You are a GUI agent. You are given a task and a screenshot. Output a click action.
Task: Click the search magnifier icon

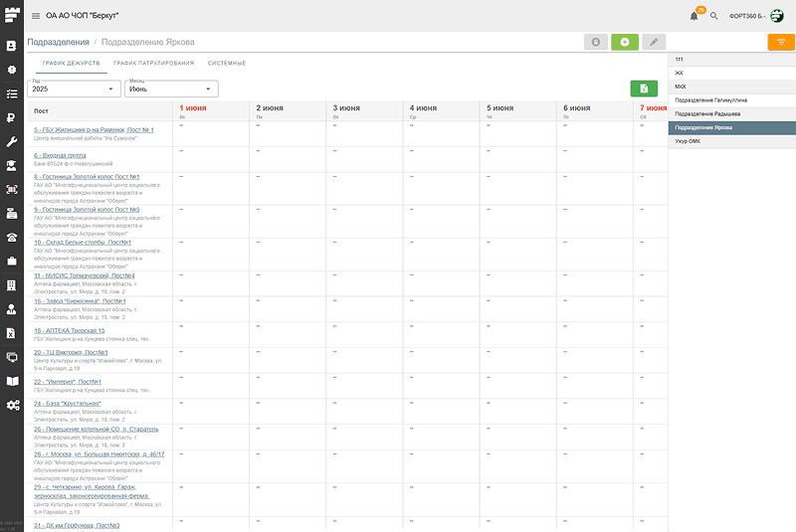pyautogui.click(x=713, y=16)
